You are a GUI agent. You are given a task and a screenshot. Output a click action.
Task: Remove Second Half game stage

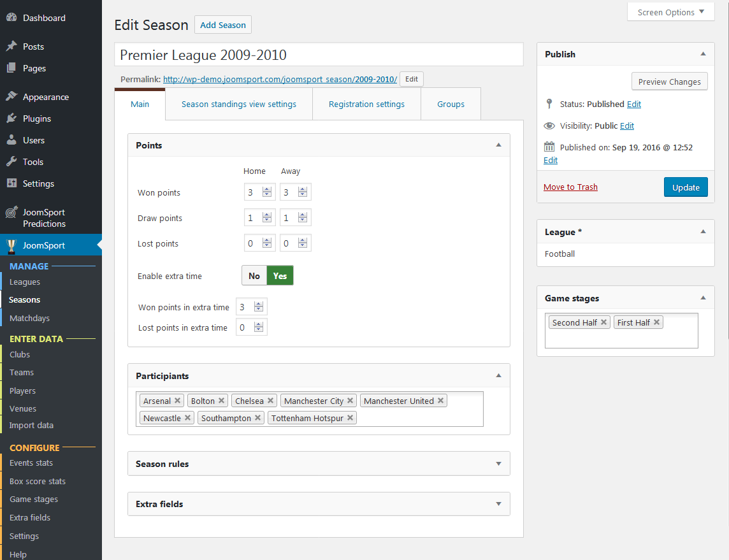point(603,322)
